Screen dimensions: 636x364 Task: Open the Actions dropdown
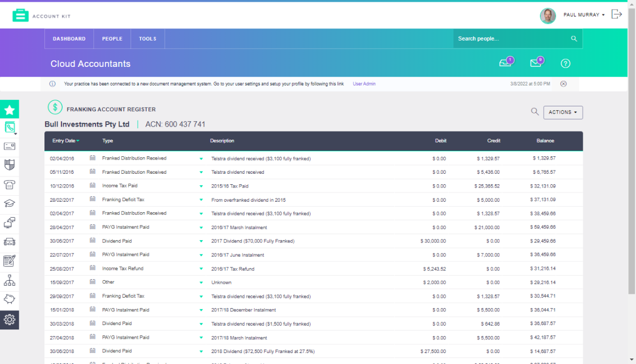click(562, 112)
